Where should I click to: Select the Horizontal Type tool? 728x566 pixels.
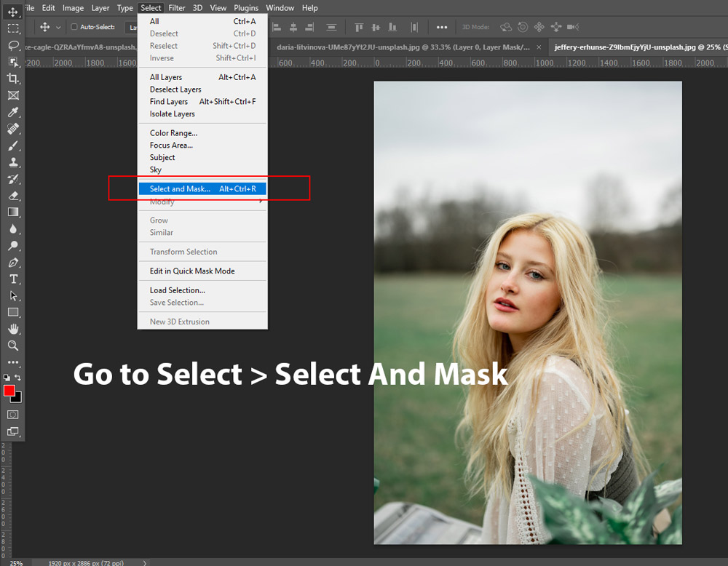click(x=12, y=279)
